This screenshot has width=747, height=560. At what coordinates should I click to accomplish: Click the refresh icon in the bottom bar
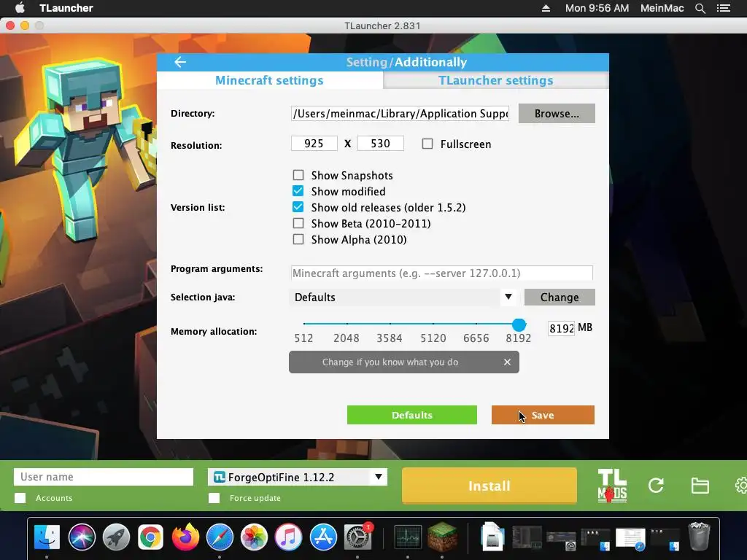656,485
